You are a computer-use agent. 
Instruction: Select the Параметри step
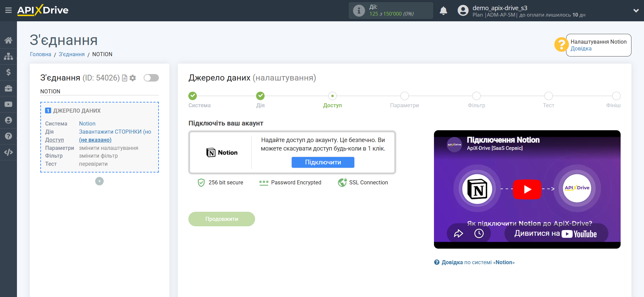pyautogui.click(x=404, y=96)
